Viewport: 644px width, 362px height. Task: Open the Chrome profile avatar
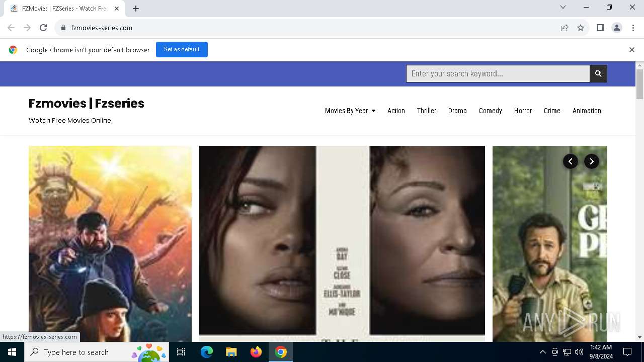[x=616, y=28]
